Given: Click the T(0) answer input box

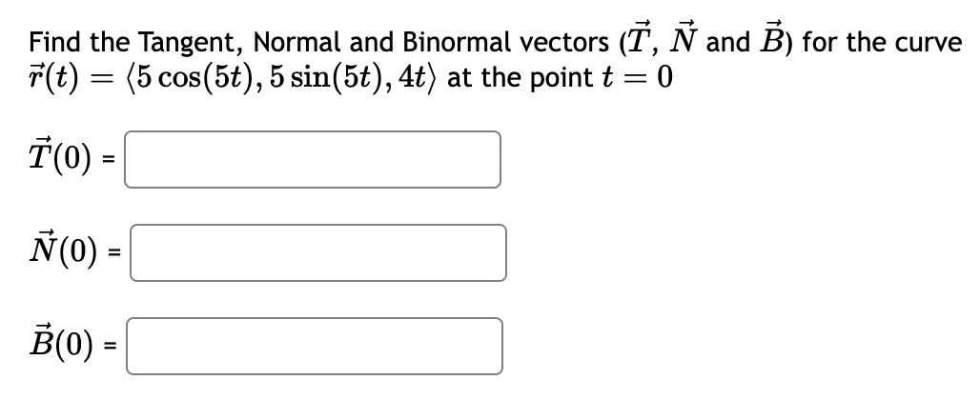Looking at the screenshot, I should point(313,159).
